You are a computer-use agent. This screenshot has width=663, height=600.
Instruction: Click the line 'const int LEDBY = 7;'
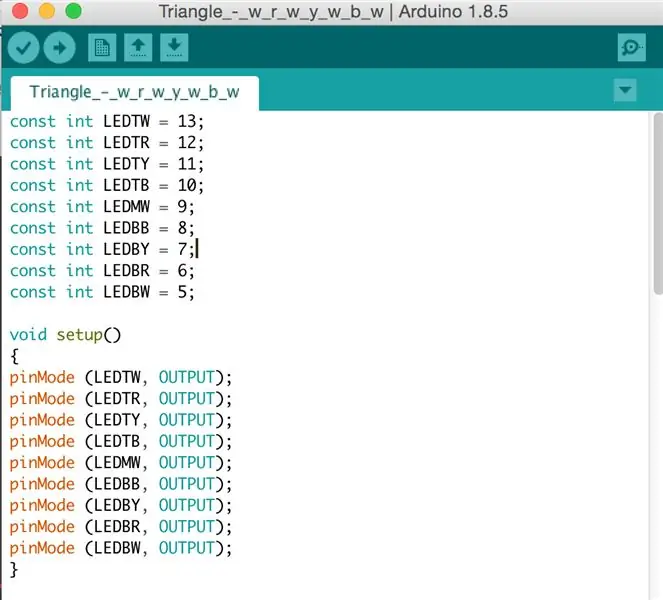102,249
